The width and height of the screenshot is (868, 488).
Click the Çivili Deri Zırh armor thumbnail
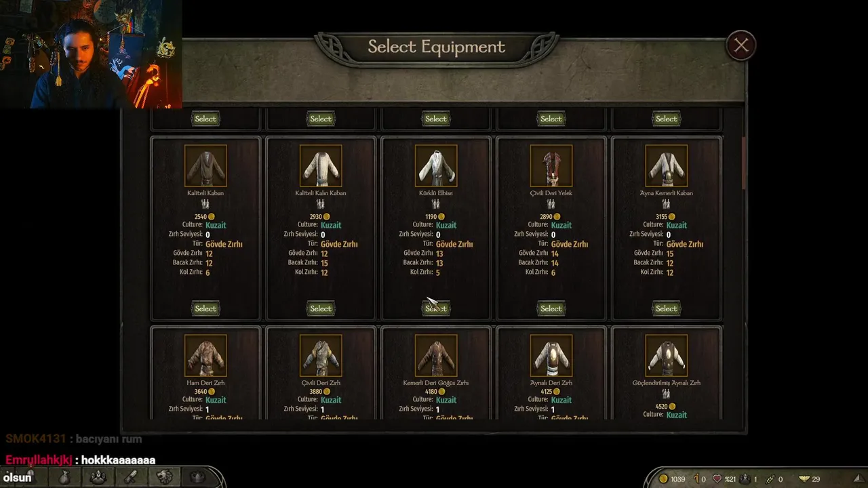pyautogui.click(x=321, y=355)
